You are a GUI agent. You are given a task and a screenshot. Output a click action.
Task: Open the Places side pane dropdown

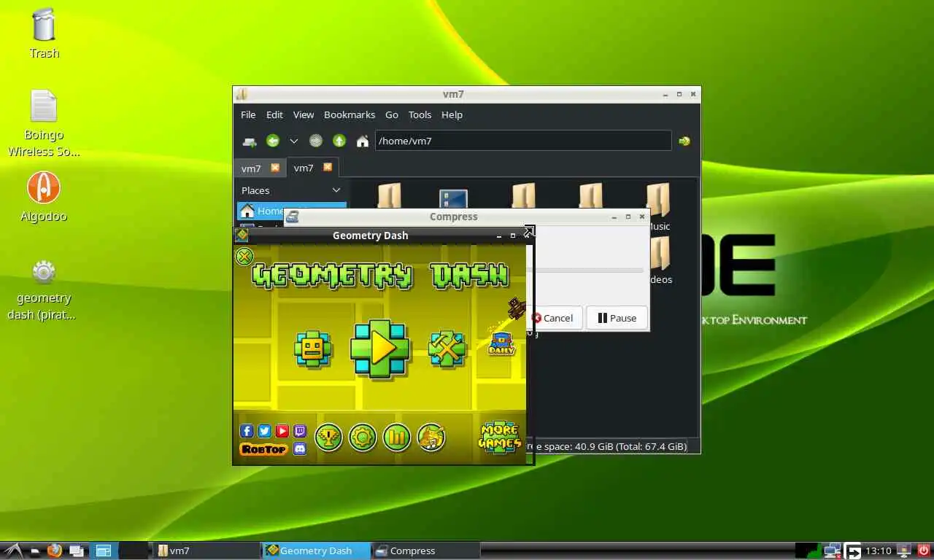(336, 190)
